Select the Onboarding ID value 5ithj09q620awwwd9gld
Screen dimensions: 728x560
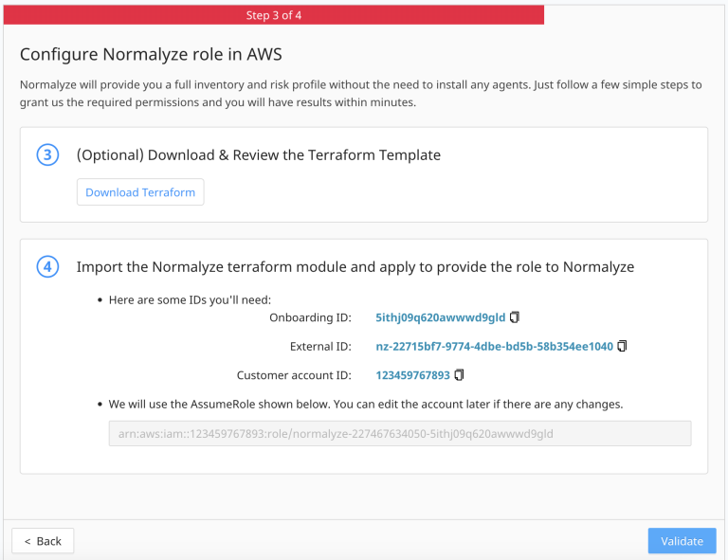[440, 317]
